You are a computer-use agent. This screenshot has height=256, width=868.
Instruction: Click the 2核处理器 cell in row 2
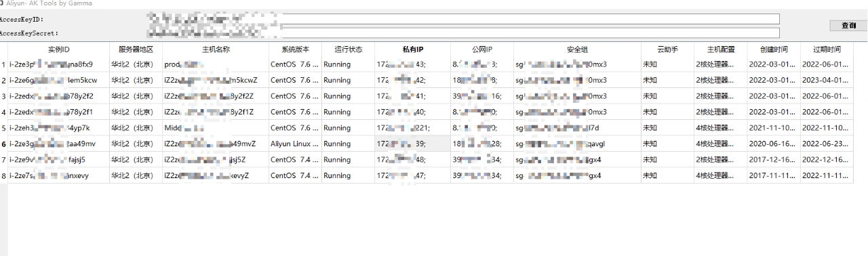click(x=721, y=81)
